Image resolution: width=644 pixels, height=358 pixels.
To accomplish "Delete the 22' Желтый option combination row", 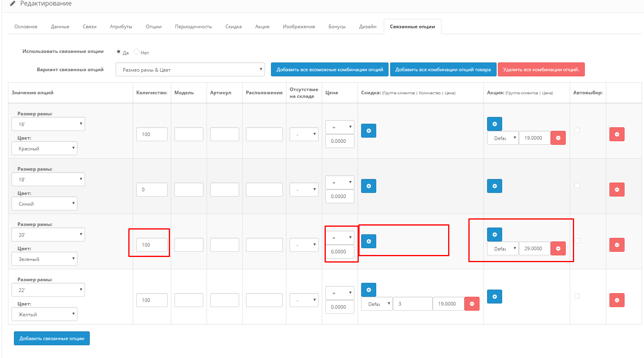I will (617, 300).
